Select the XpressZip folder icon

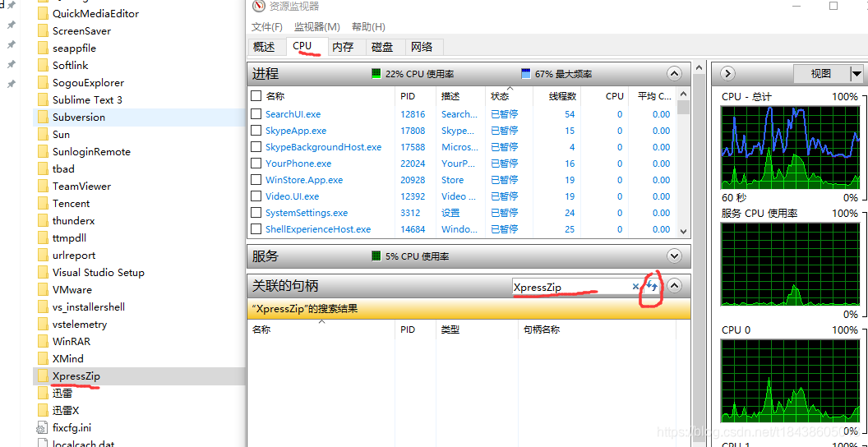44,376
